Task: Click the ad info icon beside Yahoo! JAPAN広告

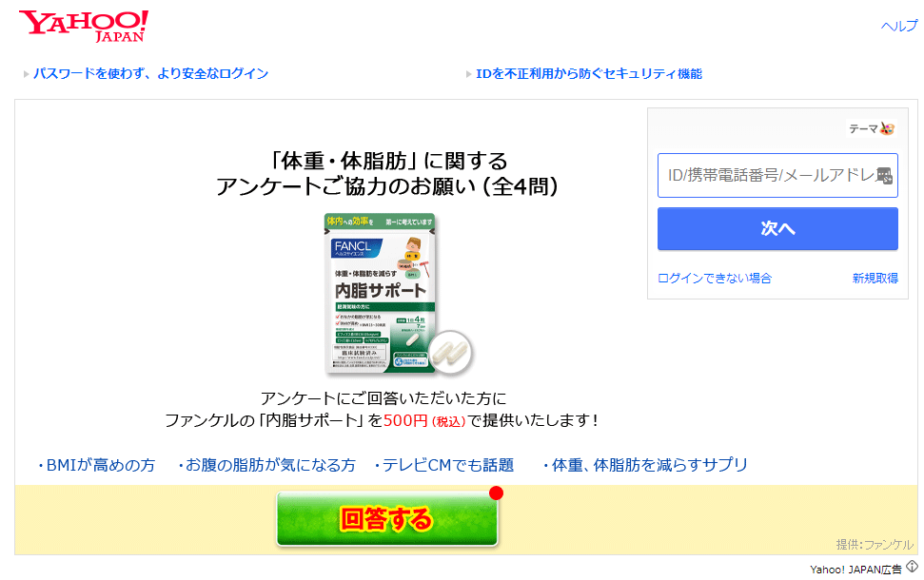Action: (x=913, y=567)
